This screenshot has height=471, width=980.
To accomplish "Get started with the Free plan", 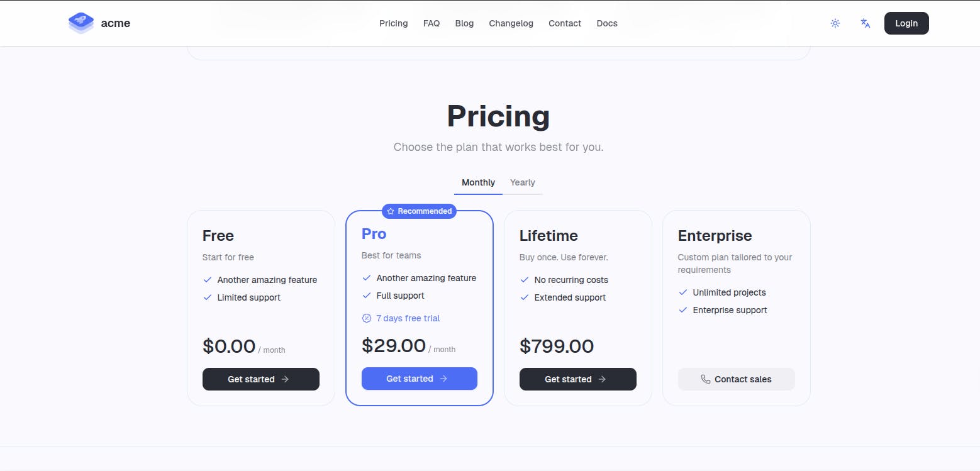I will pos(260,379).
